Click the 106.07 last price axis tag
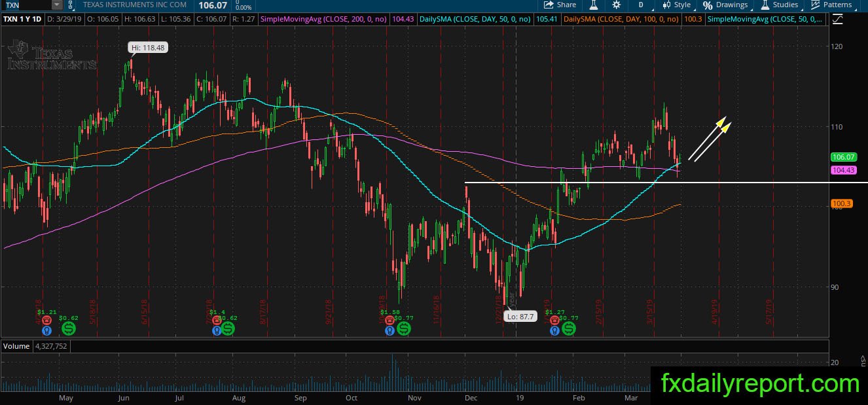This screenshot has width=868, height=405. [x=843, y=157]
